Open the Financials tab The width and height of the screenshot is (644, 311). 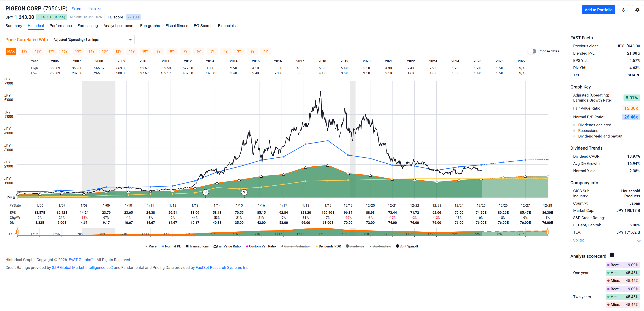[227, 26]
